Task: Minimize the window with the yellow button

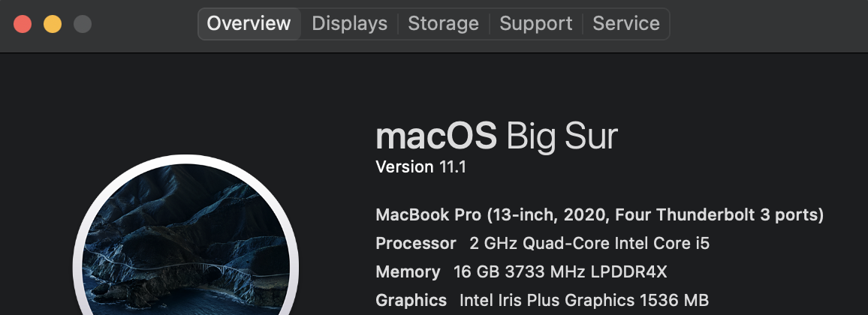Action: coord(53,24)
